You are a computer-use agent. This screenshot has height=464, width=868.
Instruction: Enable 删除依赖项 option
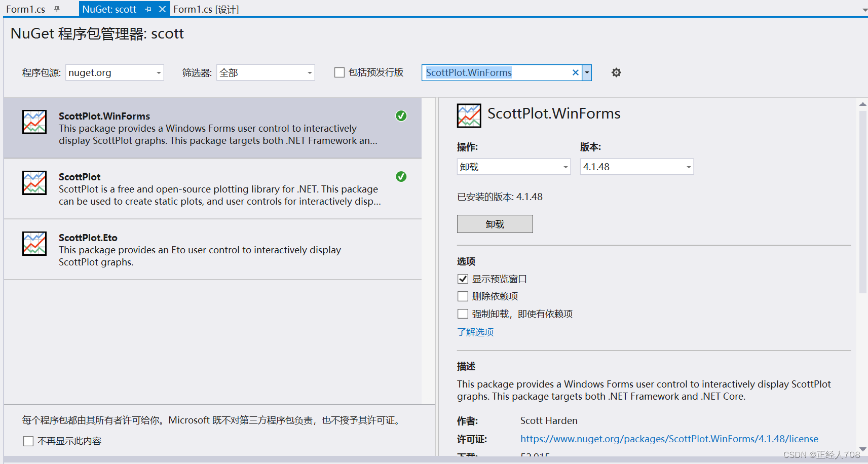463,296
